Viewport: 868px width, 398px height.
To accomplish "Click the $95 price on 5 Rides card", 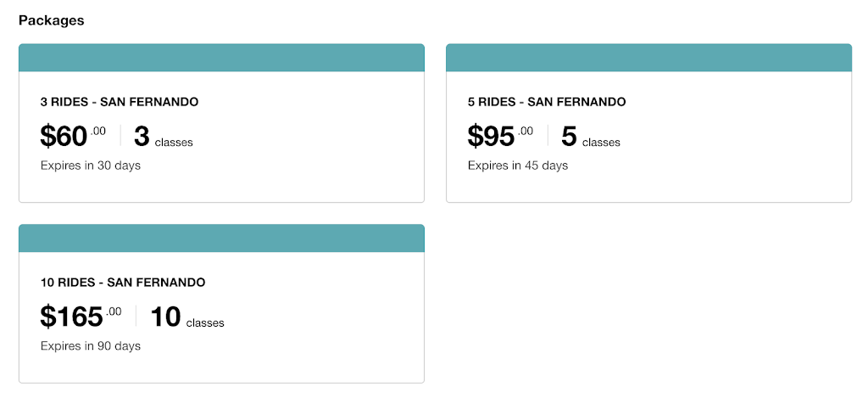I will click(x=492, y=137).
